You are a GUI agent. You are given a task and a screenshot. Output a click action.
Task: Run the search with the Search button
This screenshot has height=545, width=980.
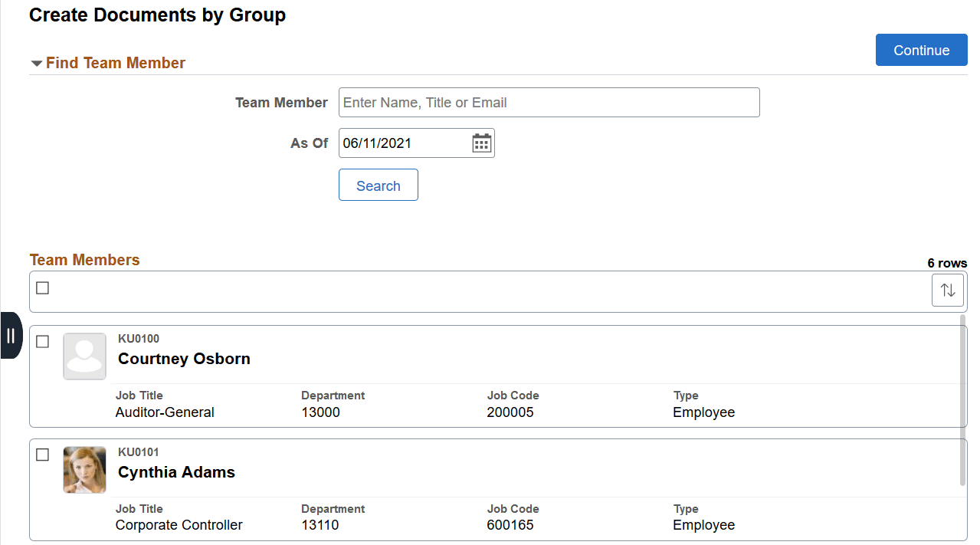click(x=378, y=185)
